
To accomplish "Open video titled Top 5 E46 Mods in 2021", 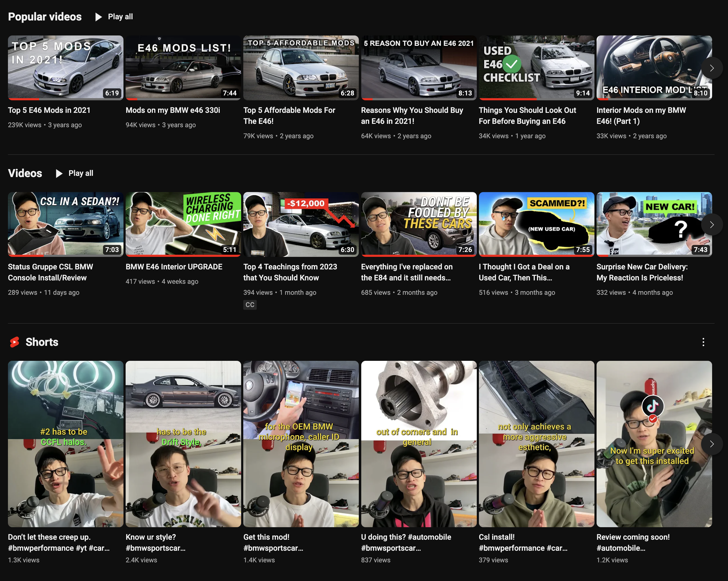I will (49, 110).
